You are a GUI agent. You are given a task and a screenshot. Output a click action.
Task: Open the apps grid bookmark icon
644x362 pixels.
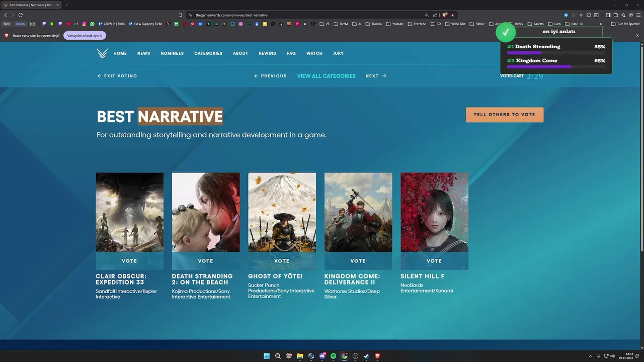(32, 24)
